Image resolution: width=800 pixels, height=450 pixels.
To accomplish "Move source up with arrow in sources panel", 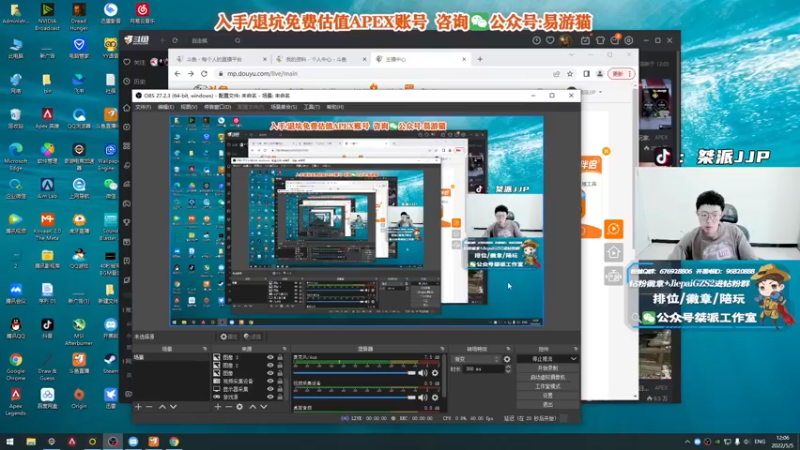I will tap(253, 407).
